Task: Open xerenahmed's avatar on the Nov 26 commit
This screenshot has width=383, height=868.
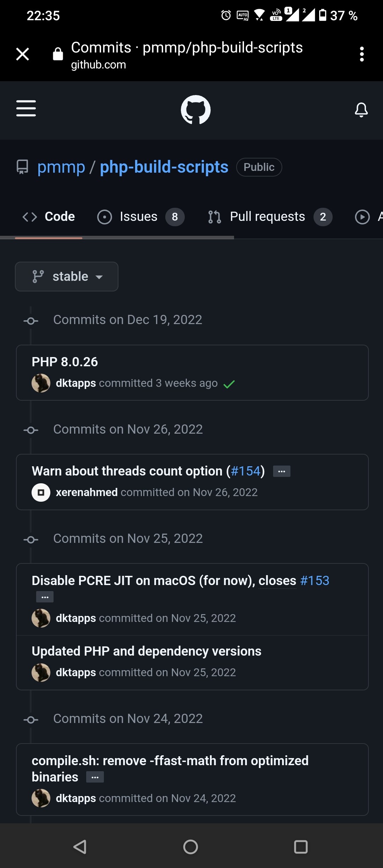Action: (x=41, y=493)
